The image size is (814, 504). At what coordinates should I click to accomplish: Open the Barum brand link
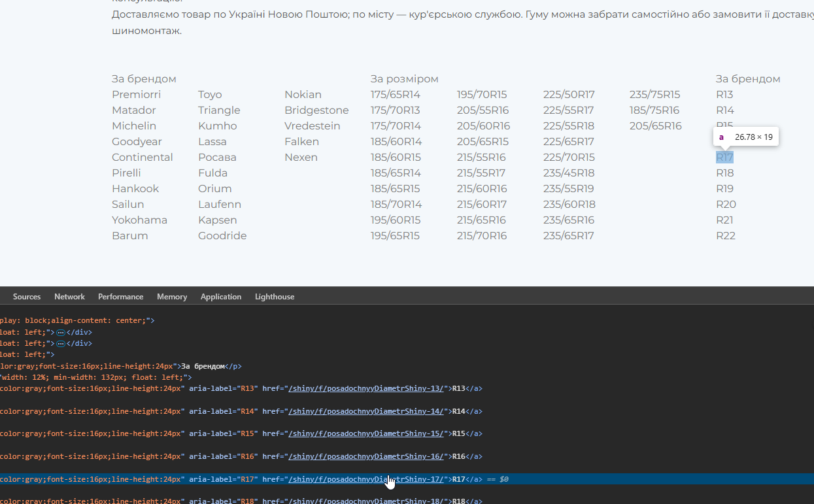click(130, 236)
